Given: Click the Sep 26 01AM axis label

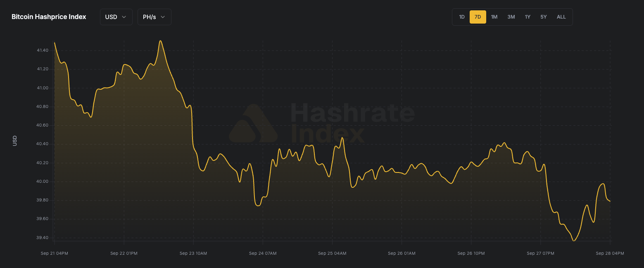Looking at the screenshot, I should [402, 253].
